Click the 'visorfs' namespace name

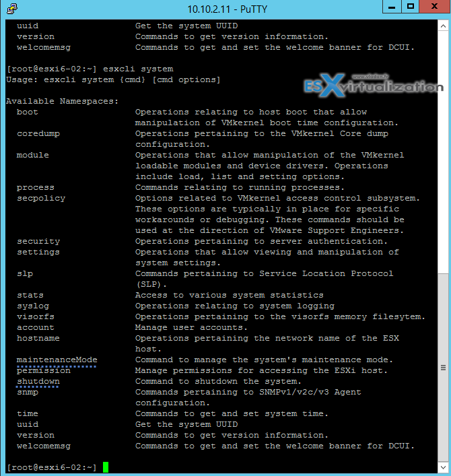tap(36, 316)
